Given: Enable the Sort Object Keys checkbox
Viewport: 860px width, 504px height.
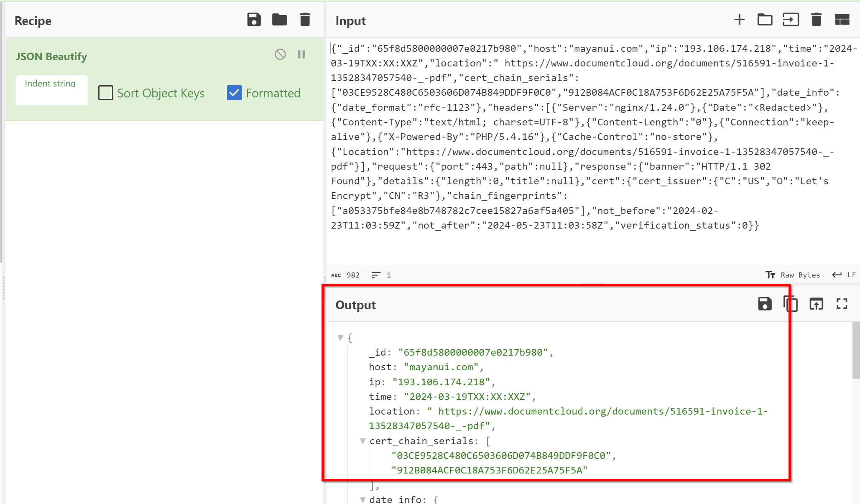Looking at the screenshot, I should (106, 93).
